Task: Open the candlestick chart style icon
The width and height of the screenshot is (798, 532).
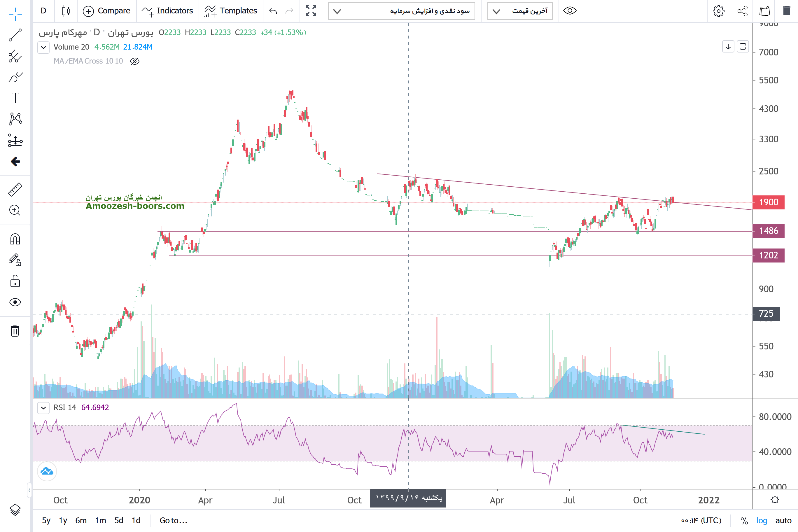Action: coord(66,11)
